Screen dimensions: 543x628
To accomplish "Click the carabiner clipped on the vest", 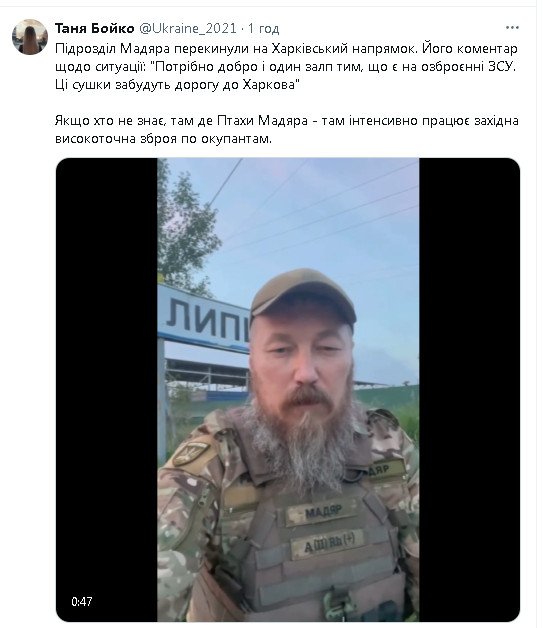I will (x=336, y=603).
